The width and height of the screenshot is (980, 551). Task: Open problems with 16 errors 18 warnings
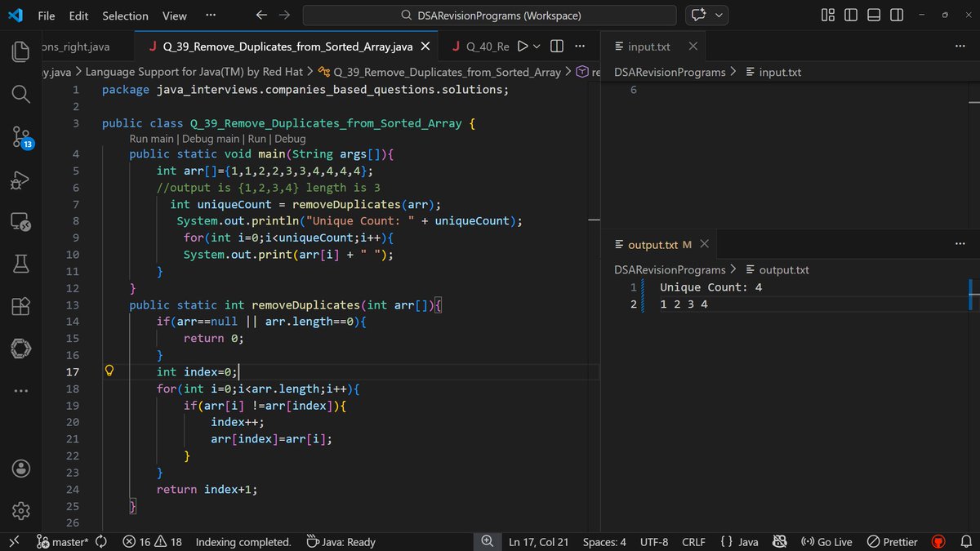tap(153, 542)
